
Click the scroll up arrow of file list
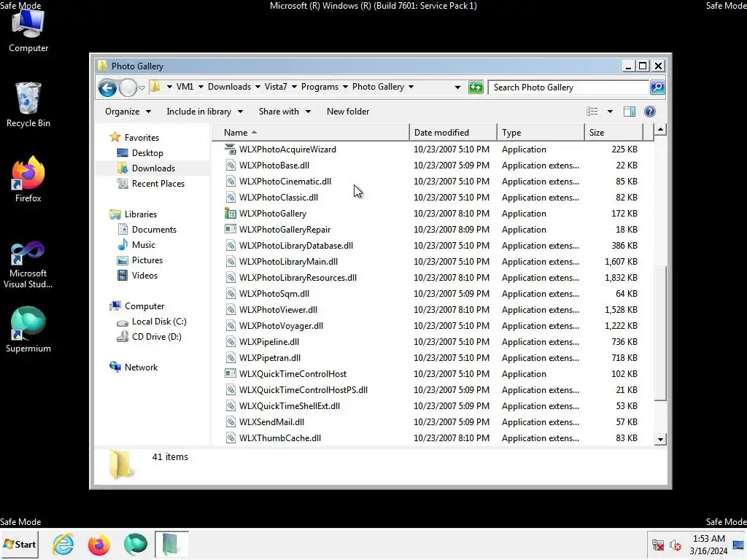(x=660, y=130)
